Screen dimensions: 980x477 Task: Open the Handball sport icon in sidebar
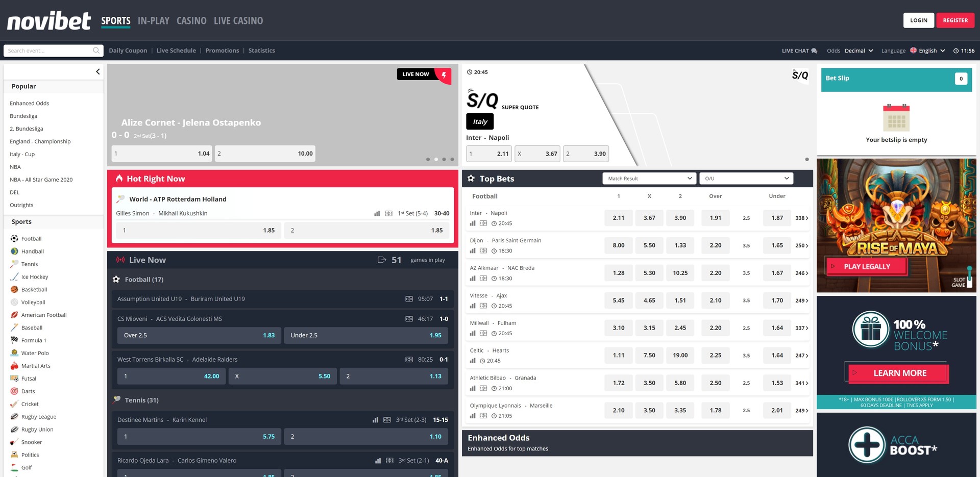14,252
